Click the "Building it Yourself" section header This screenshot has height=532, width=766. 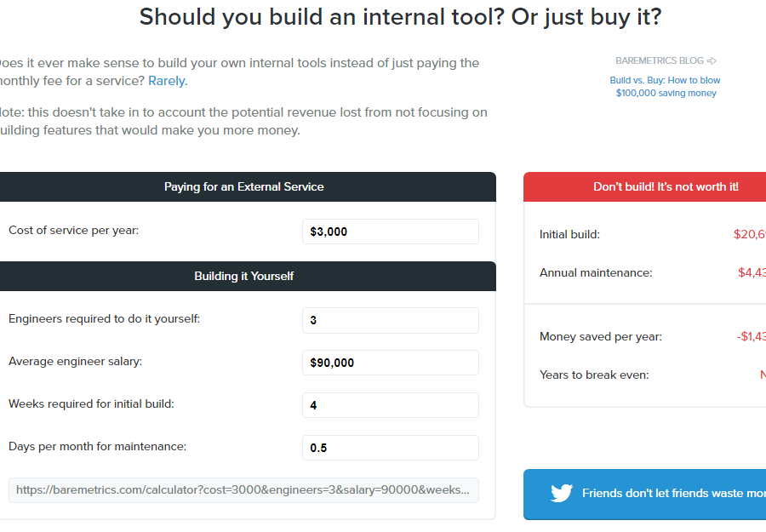243,276
